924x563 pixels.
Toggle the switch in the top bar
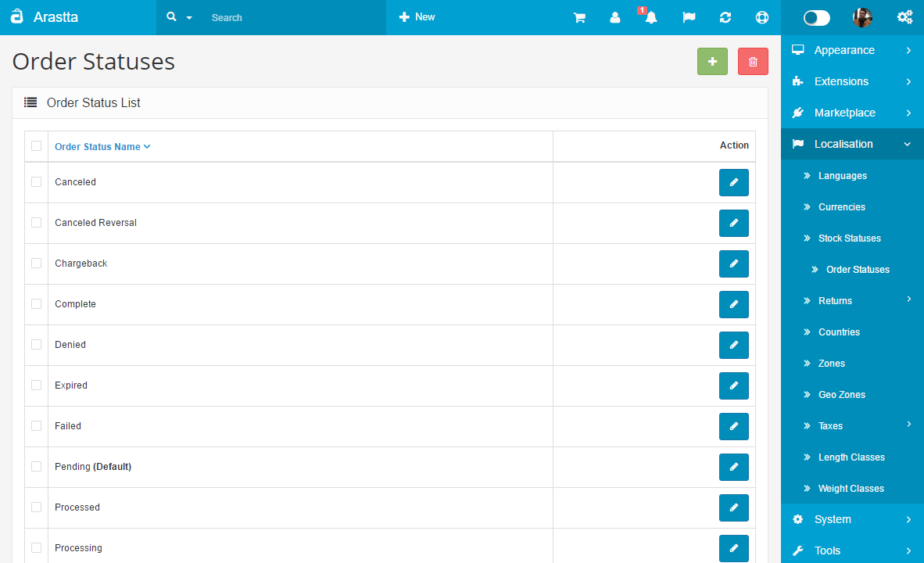pos(817,18)
